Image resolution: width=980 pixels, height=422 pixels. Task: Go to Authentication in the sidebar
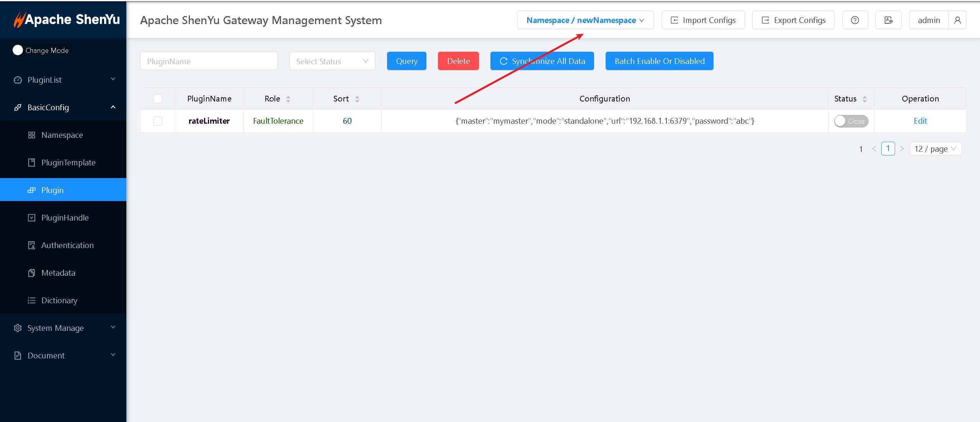[67, 245]
